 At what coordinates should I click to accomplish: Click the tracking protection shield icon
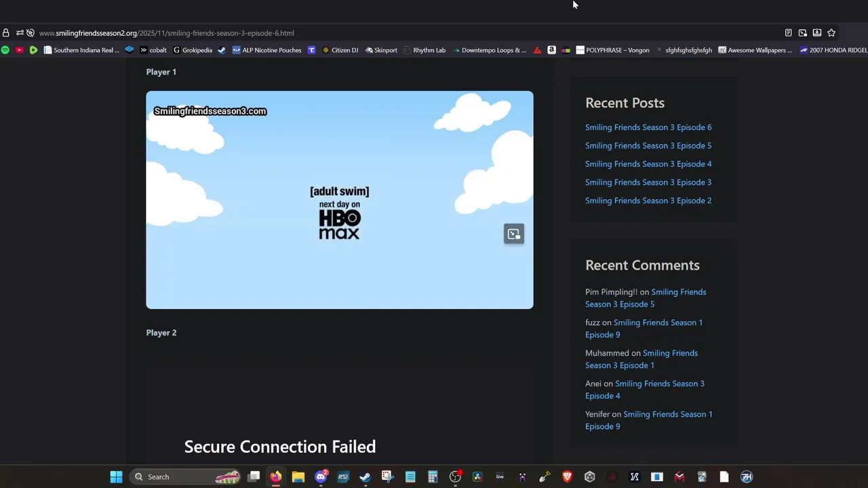[x=31, y=33]
